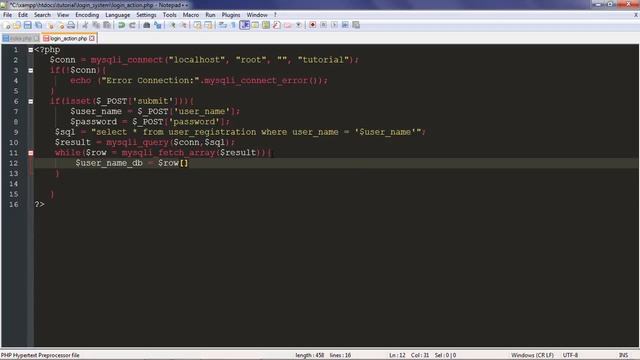Collapse the while loop fold at line 11
The width and height of the screenshot is (640, 360).
point(31,153)
